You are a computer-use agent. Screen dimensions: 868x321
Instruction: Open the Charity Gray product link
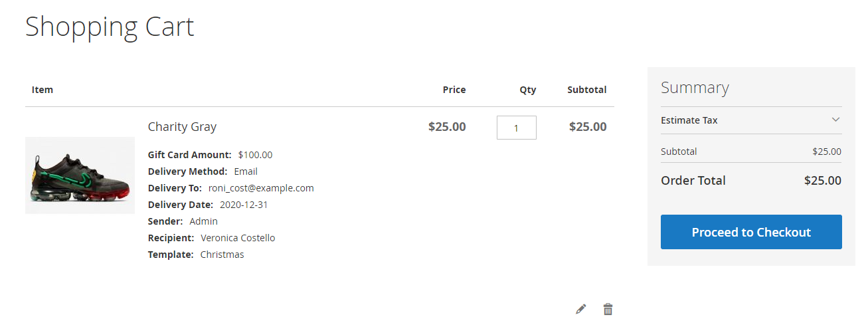(x=182, y=127)
